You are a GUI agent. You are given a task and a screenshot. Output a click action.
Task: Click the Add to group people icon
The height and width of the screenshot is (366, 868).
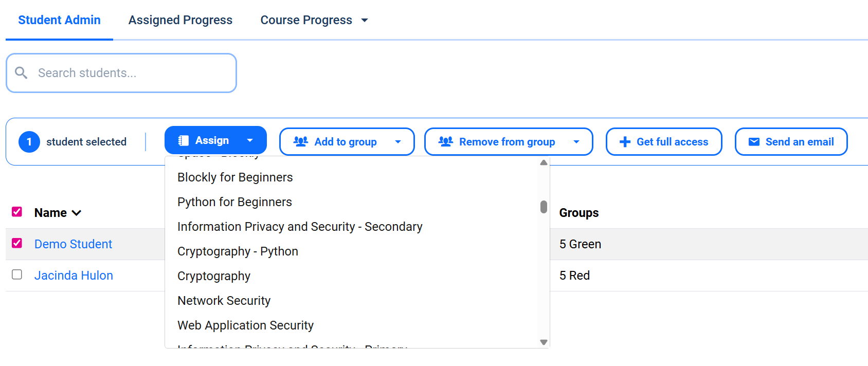[301, 141]
